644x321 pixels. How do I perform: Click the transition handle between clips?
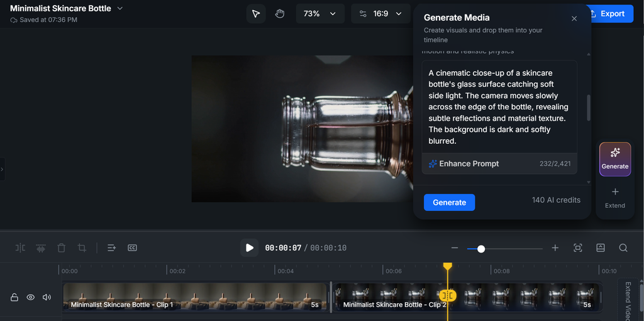pyautogui.click(x=331, y=297)
